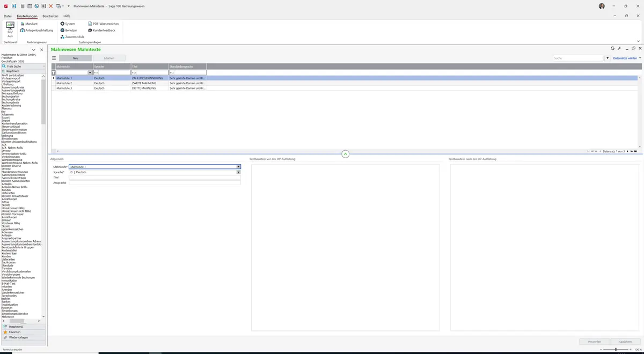Image resolution: width=644 pixels, height=354 pixels.
Task: Click the Speichern button
Action: (x=626, y=341)
